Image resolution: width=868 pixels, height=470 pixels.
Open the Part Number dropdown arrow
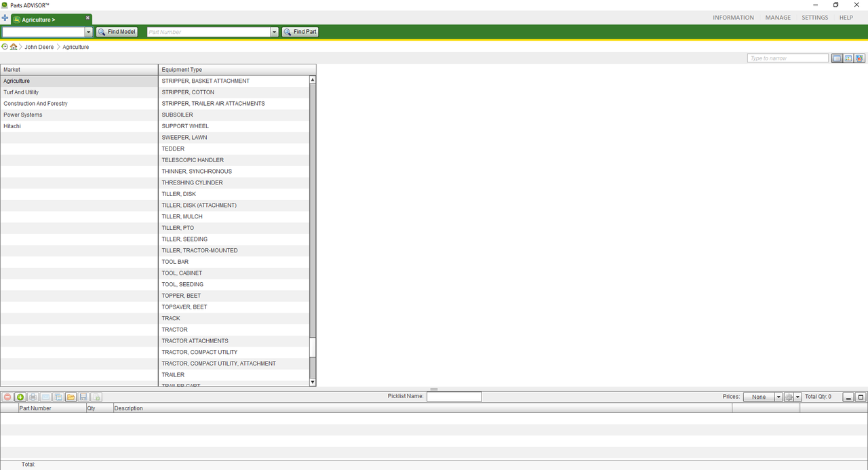(x=275, y=32)
